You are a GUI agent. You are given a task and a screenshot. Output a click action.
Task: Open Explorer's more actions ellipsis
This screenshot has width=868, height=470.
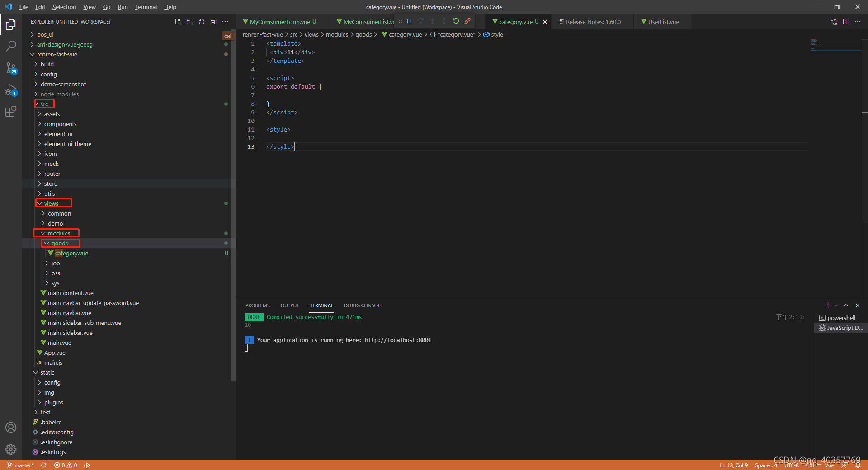225,22
